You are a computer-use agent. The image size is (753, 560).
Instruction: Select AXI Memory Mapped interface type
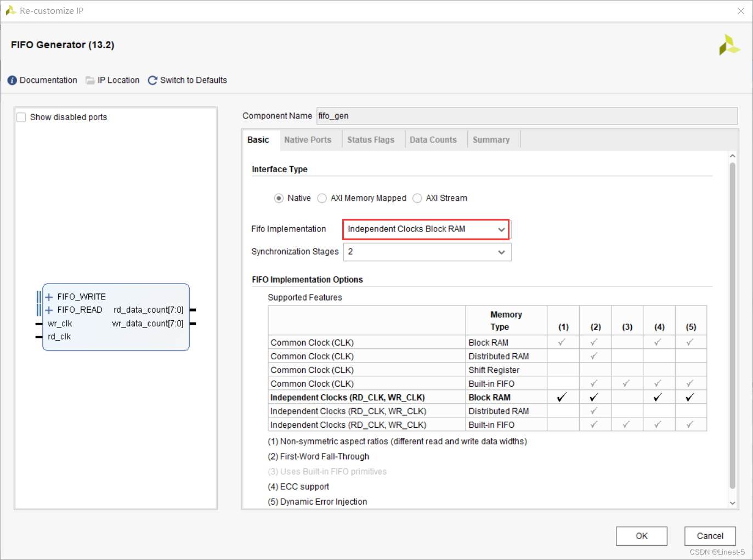(322, 199)
